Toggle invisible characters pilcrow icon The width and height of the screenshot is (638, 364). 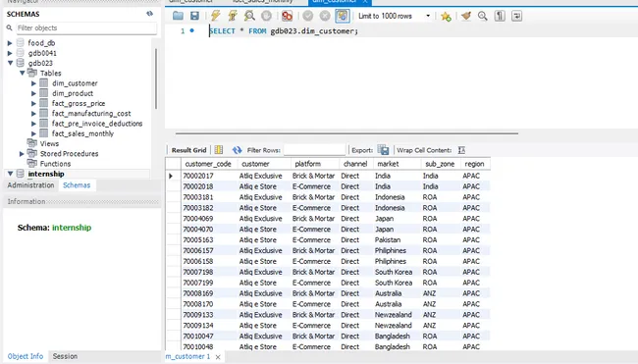(x=500, y=16)
